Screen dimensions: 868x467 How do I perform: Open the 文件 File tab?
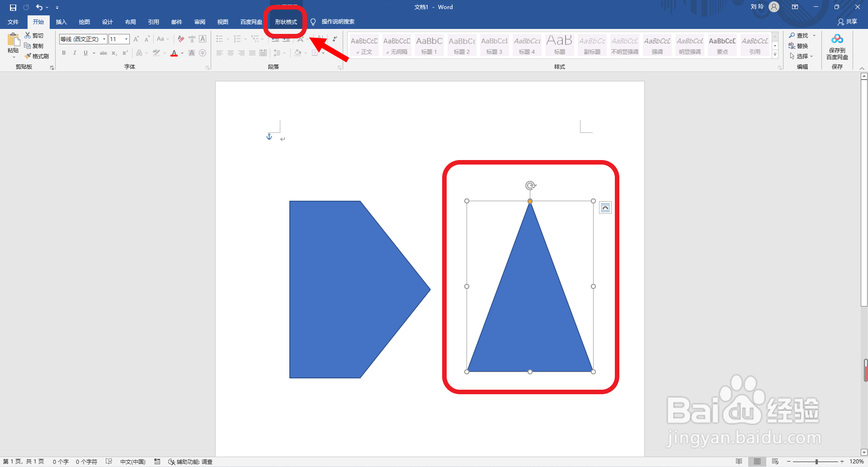(13, 22)
